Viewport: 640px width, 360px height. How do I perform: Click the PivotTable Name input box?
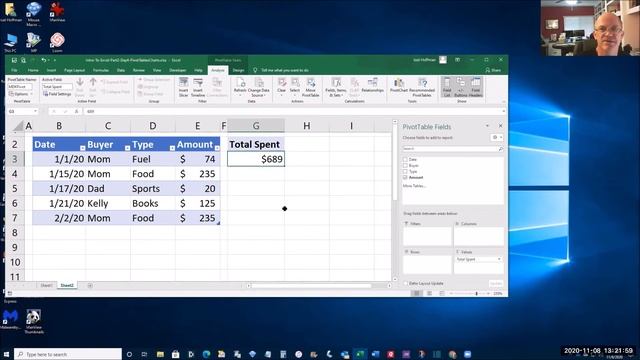20,87
